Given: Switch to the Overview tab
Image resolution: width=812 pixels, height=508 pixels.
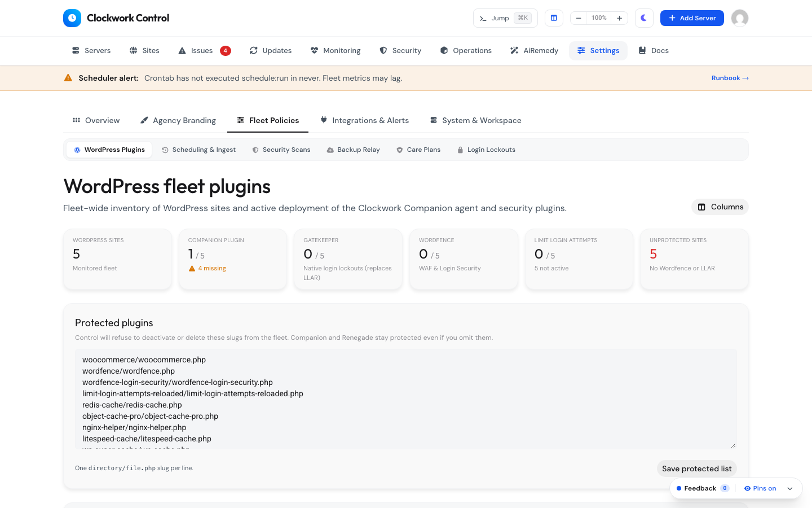Looking at the screenshot, I should (x=96, y=120).
